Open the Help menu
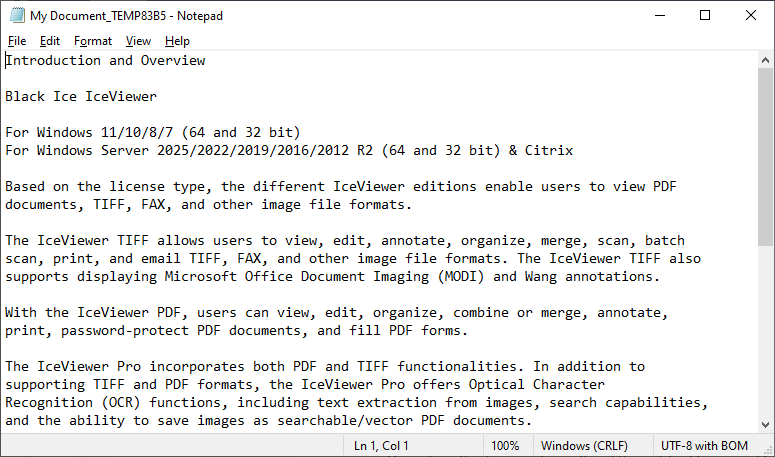775x457 pixels. [x=177, y=41]
